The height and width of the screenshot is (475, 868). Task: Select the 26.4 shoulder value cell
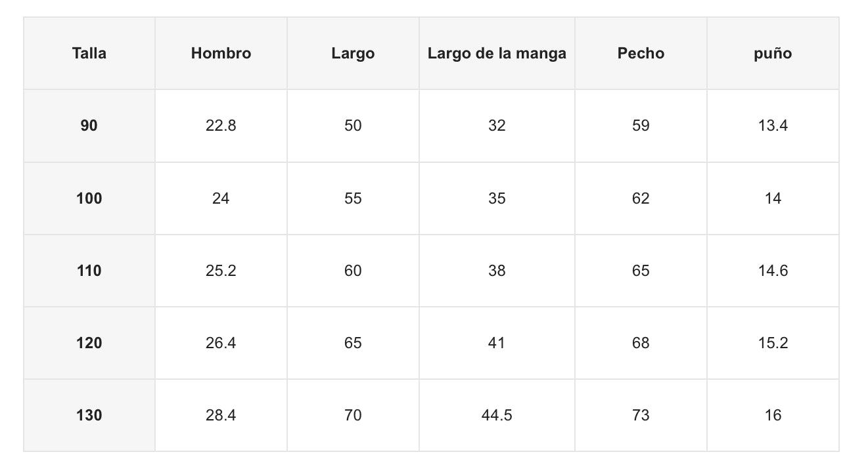221,343
